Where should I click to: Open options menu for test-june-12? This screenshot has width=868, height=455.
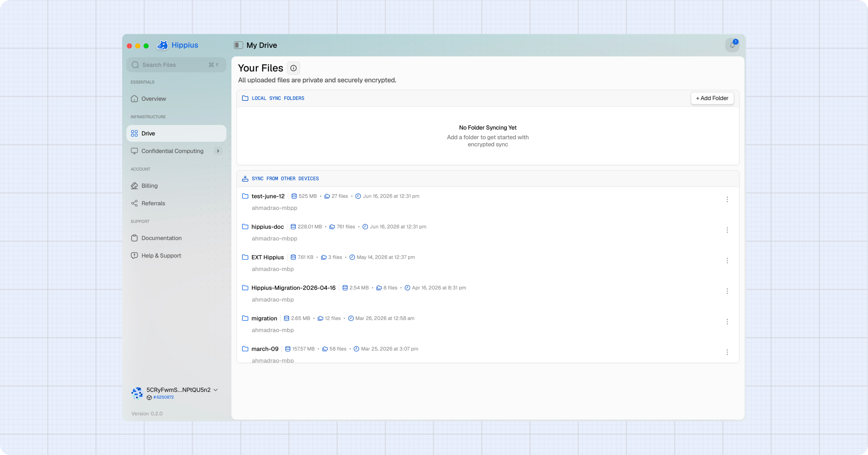727,200
